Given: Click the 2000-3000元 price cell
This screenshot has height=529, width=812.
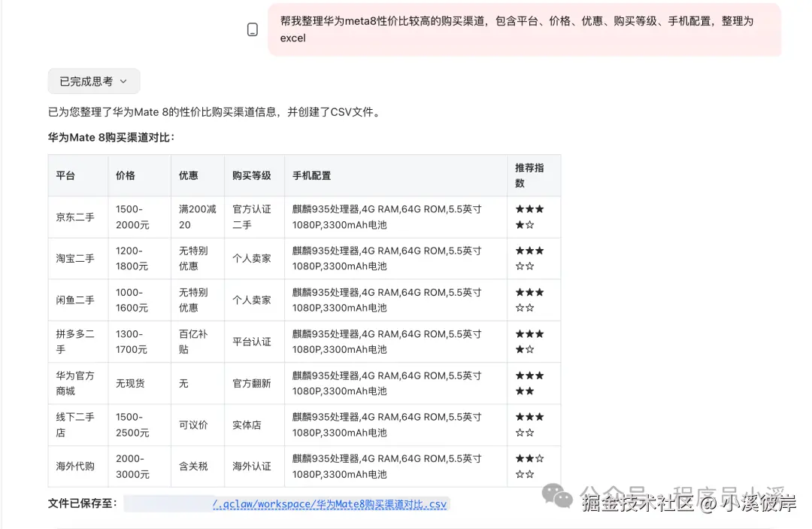Looking at the screenshot, I should click(139, 467).
